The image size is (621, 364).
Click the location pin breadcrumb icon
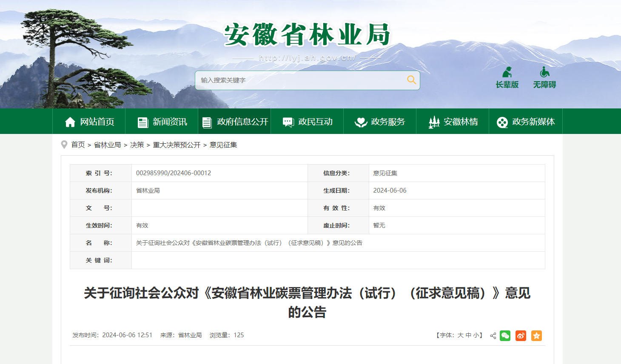pyautogui.click(x=64, y=145)
